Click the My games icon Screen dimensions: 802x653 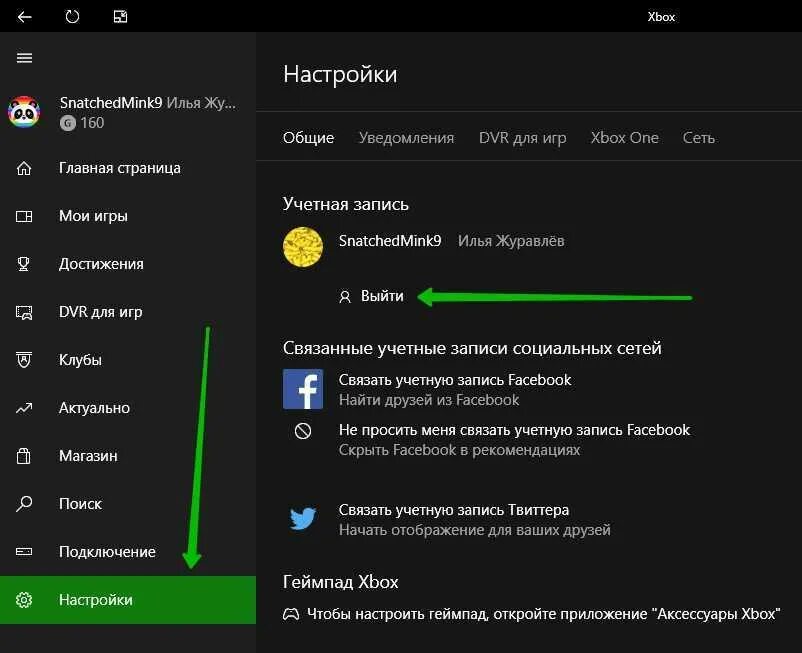coord(24,216)
